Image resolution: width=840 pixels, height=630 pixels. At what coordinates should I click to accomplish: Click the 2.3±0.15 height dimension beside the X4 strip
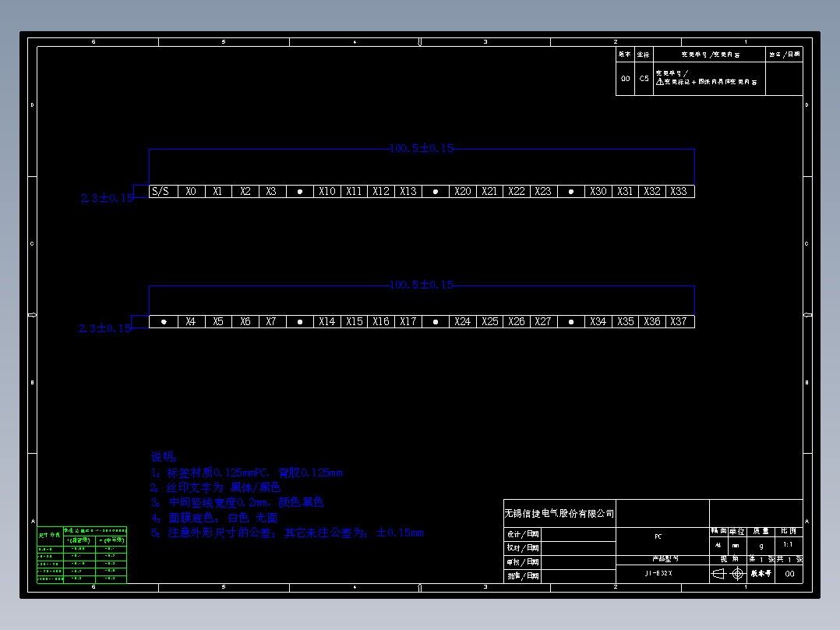tap(105, 329)
